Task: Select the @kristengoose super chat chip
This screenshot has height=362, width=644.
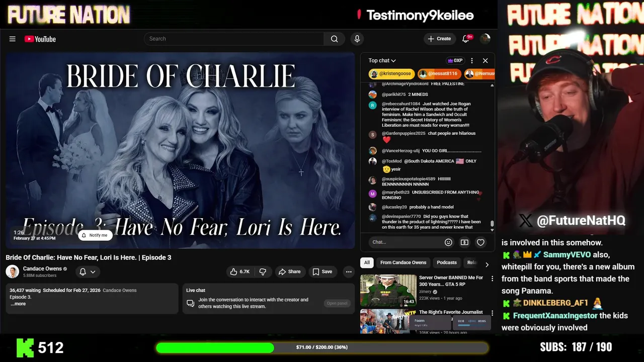Action: (391, 73)
